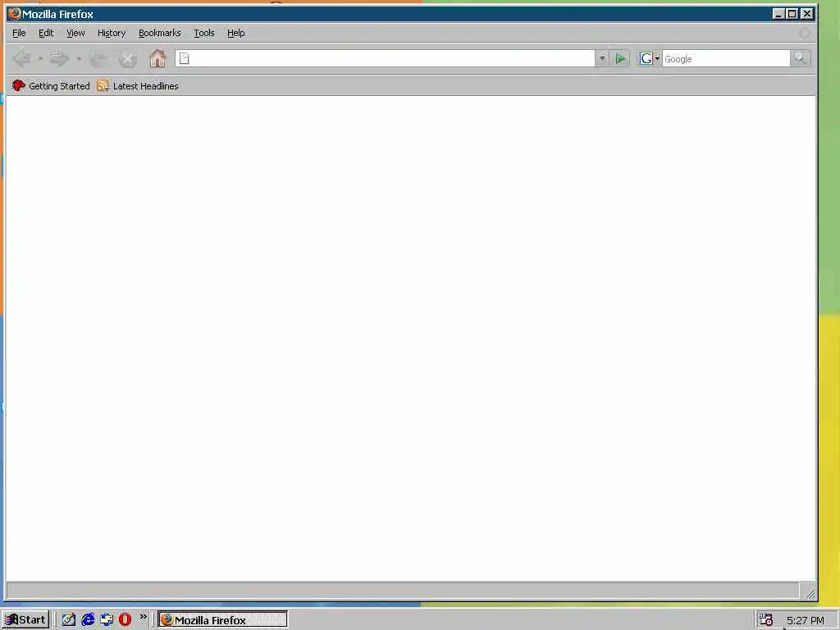Click the Firefox icon in title bar
Image resolution: width=840 pixels, height=630 pixels.
click(x=15, y=13)
